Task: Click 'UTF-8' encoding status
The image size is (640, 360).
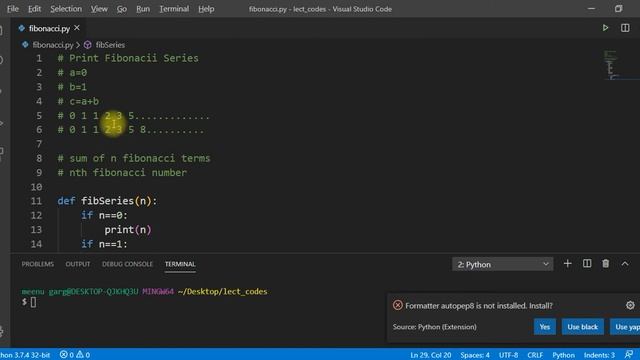Action: click(508, 355)
